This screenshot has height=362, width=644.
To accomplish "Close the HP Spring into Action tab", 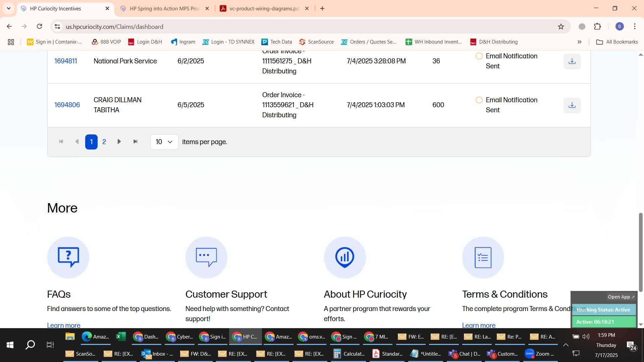I will tap(207, 8).
